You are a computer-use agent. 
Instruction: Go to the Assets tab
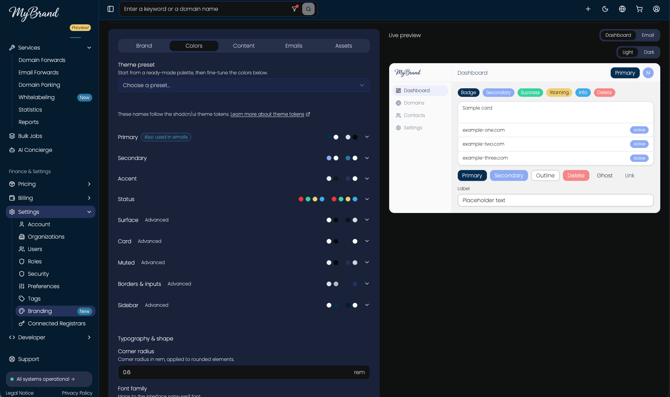click(x=344, y=46)
